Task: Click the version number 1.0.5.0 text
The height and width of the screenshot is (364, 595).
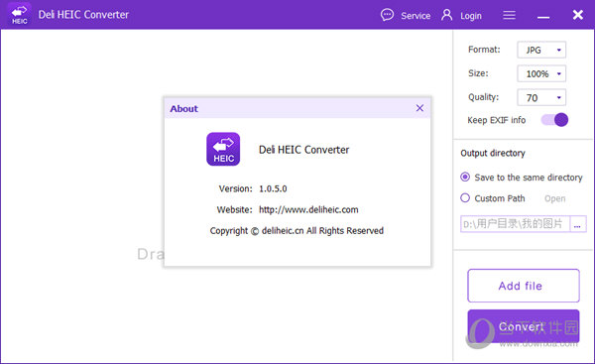Action: [273, 188]
